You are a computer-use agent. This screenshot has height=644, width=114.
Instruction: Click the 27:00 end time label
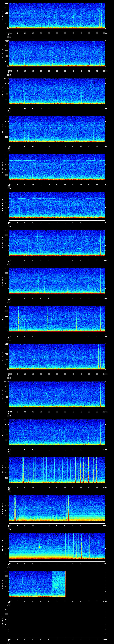coord(105,109)
